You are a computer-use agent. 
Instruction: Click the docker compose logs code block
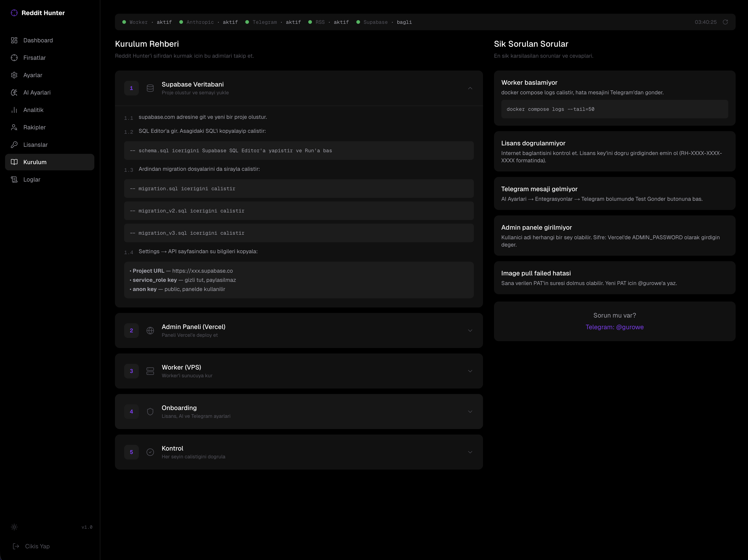614,109
